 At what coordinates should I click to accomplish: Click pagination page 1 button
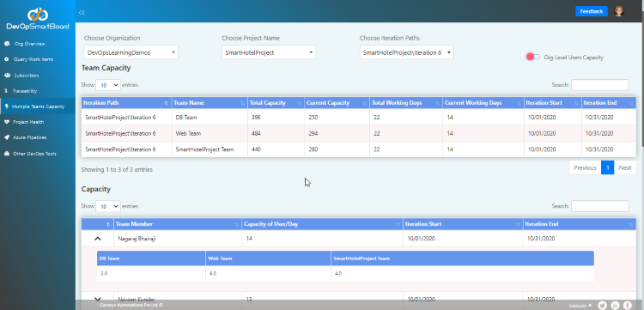(607, 167)
